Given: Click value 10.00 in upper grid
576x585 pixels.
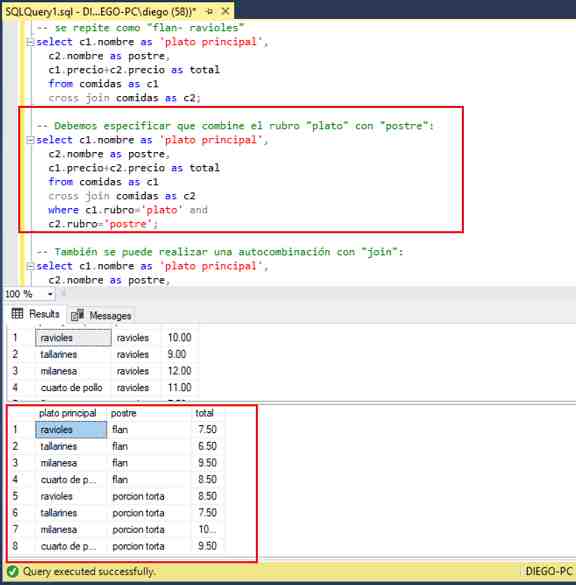Looking at the screenshot, I should coord(179,338).
